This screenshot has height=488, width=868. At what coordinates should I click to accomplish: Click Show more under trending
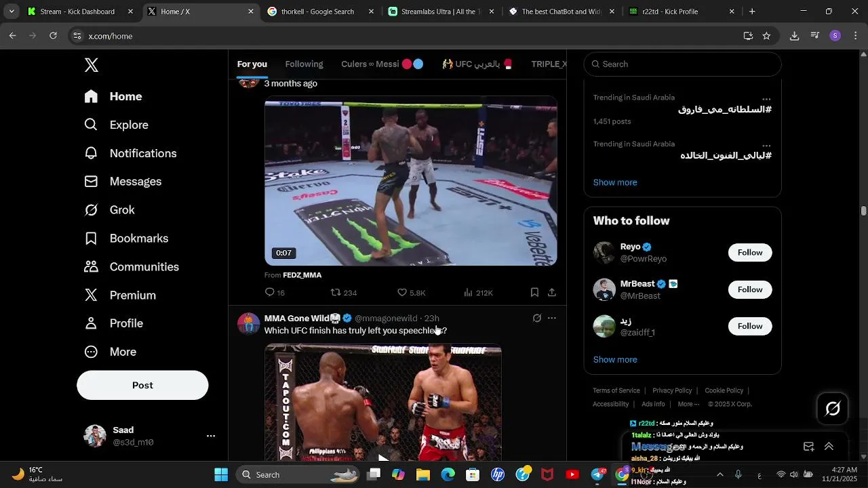(615, 182)
